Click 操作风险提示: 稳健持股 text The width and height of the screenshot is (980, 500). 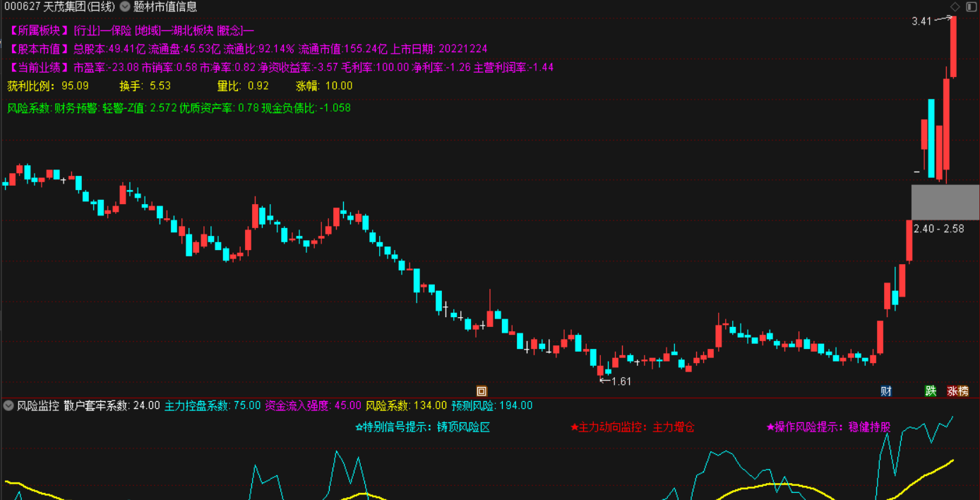pyautogui.click(x=829, y=427)
